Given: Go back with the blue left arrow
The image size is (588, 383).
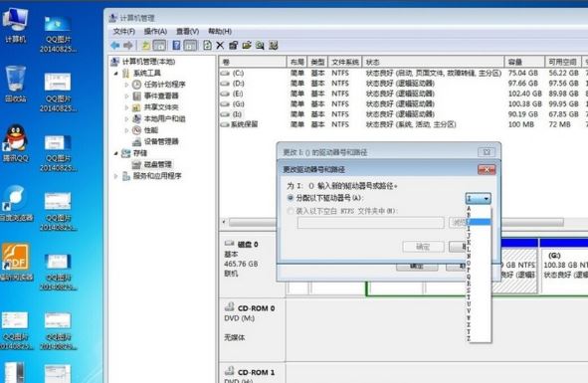Looking at the screenshot, I should [x=115, y=46].
